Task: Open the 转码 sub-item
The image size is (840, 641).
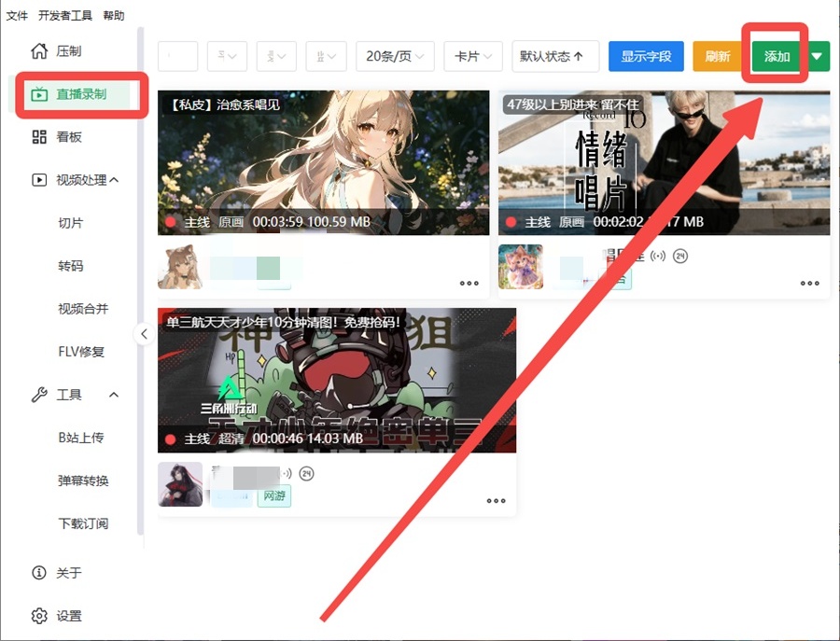Action: (71, 266)
